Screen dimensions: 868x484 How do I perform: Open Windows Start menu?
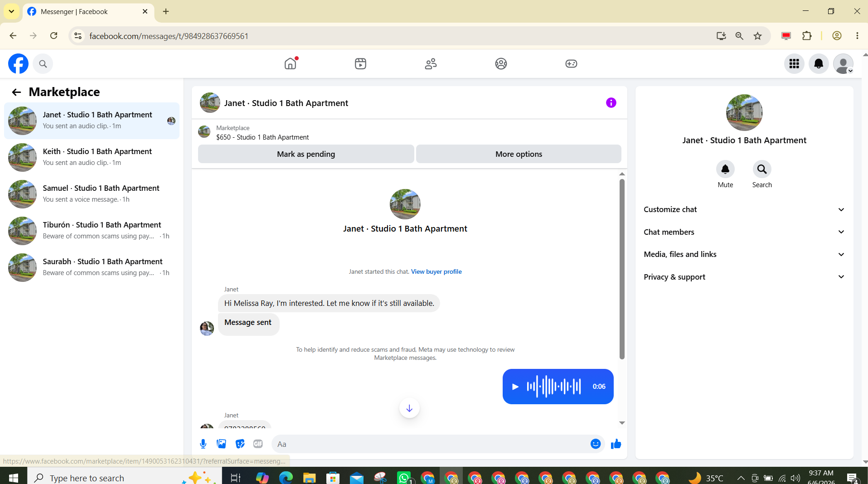coord(13,478)
